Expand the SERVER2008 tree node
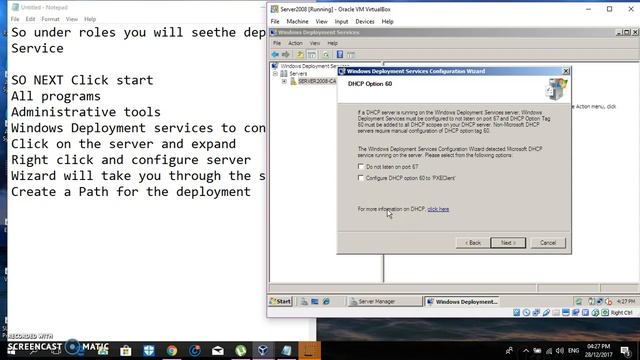640x360 pixels. (x=284, y=81)
